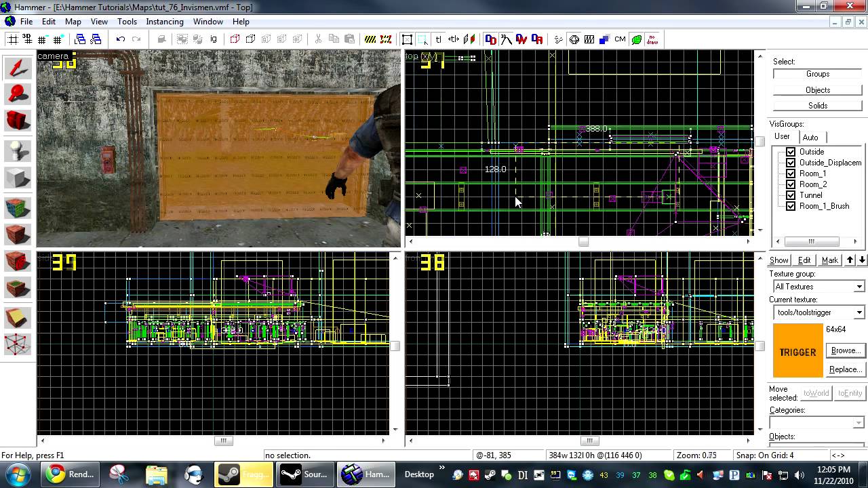Viewport: 868px width, 488px height.
Task: Click the red 'DR' toolbar icon
Action: (537, 39)
